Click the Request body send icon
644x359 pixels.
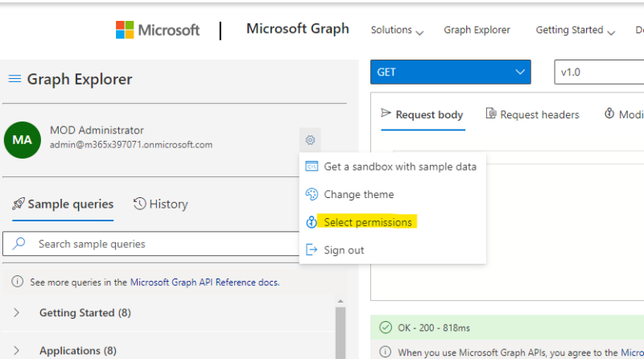pos(386,113)
